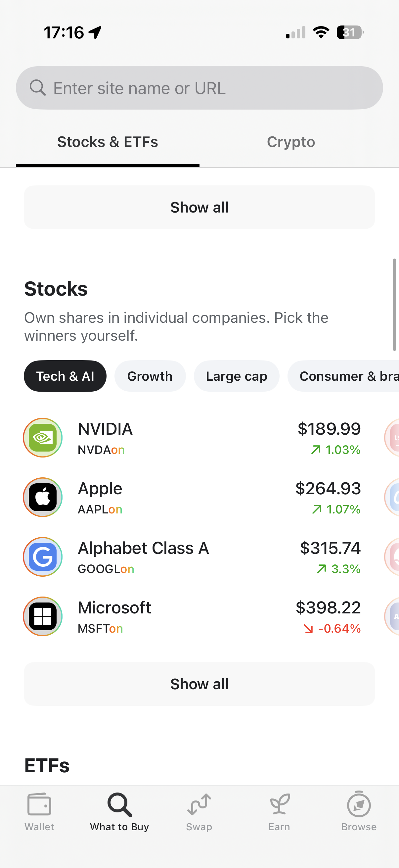Select the Tech & AI filter chip
The image size is (399, 868).
(x=65, y=376)
